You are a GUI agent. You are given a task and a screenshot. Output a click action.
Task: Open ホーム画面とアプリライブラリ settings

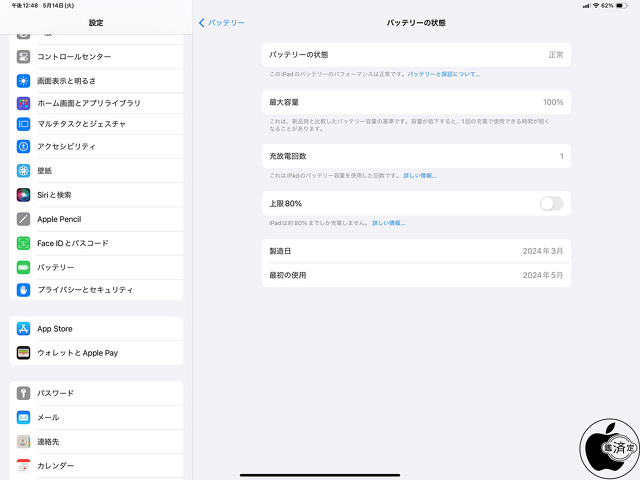[96, 103]
